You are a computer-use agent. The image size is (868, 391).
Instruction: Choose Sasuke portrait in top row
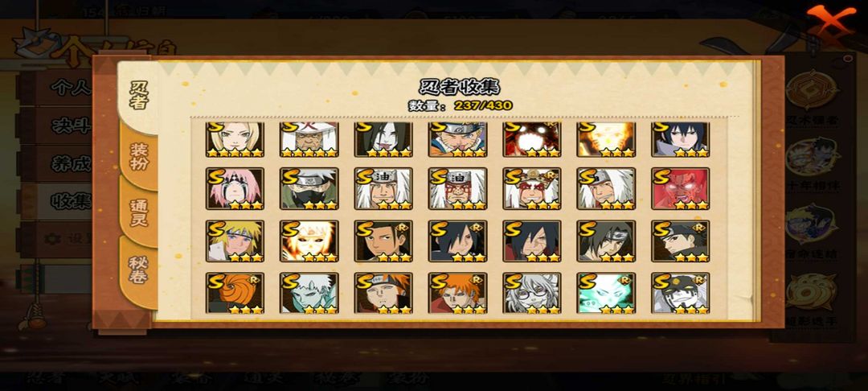(x=680, y=139)
